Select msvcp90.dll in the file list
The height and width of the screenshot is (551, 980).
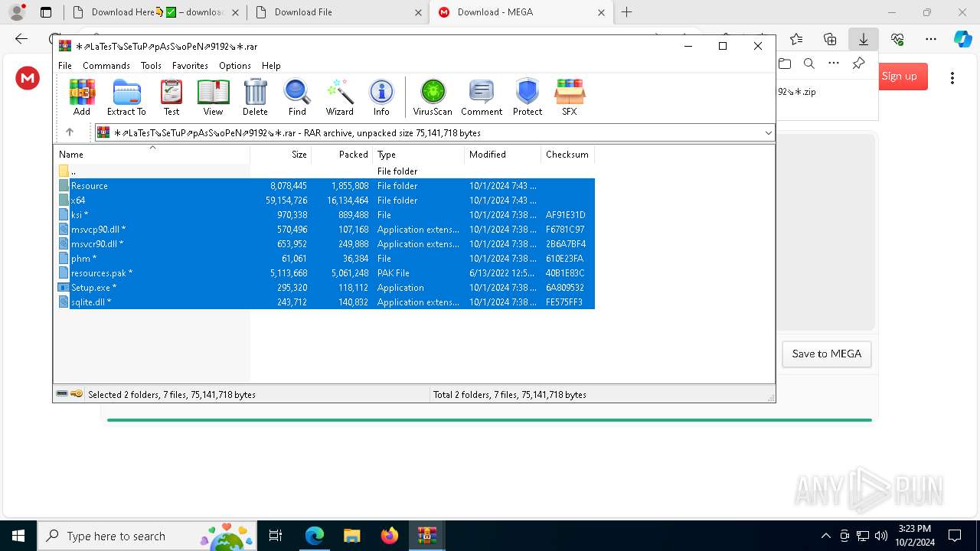click(x=325, y=230)
